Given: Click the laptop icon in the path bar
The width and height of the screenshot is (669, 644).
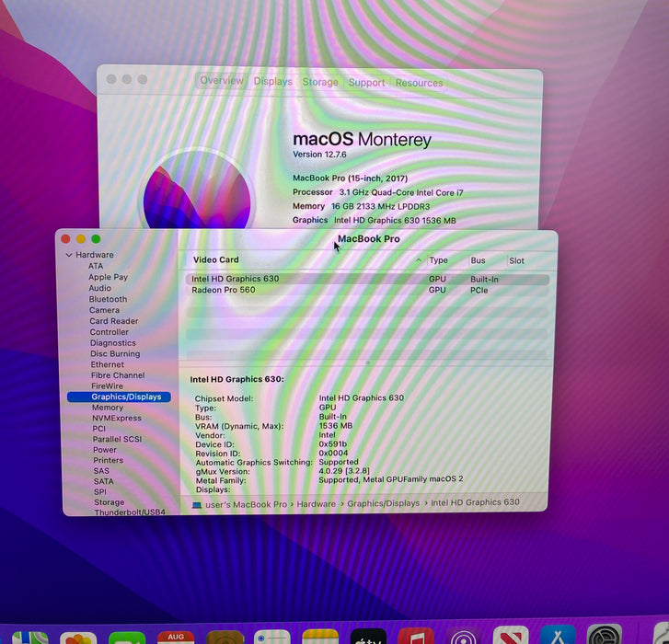Looking at the screenshot, I should coord(196,505).
